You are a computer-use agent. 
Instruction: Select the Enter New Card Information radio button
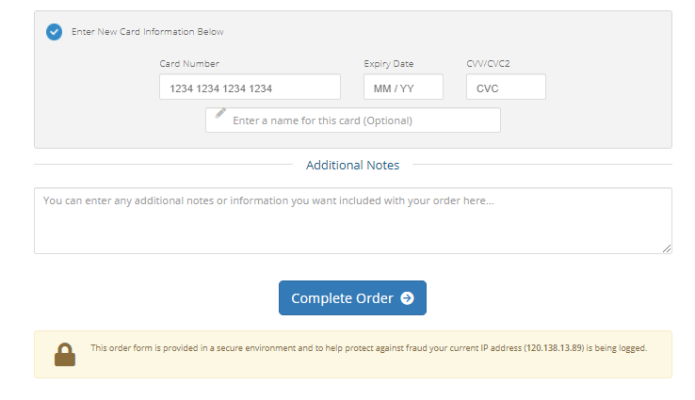(x=53, y=32)
